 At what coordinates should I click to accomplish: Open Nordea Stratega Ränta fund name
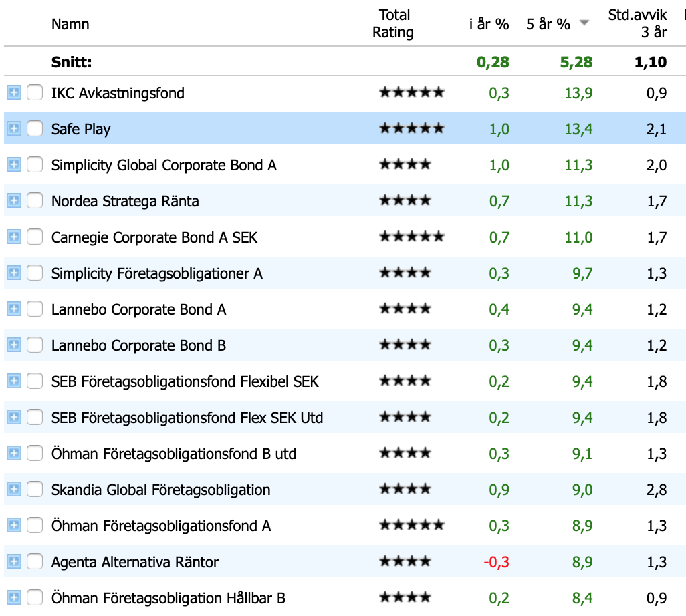(125, 201)
